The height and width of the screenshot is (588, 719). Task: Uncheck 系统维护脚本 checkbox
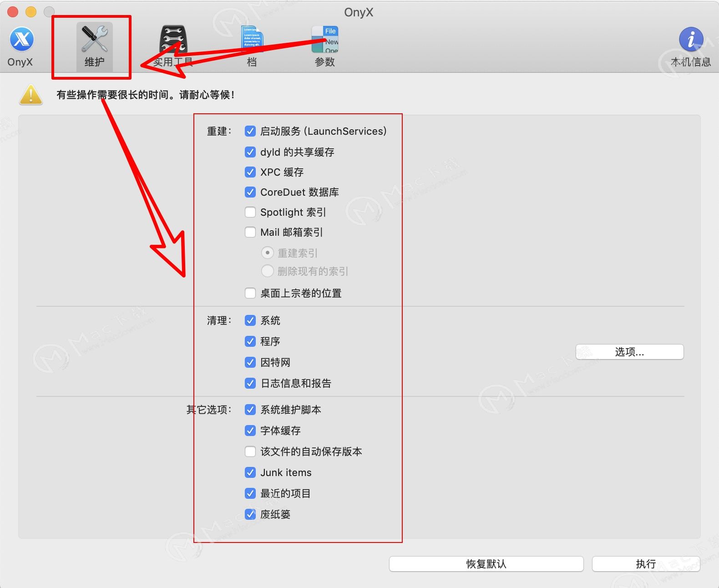point(250,410)
